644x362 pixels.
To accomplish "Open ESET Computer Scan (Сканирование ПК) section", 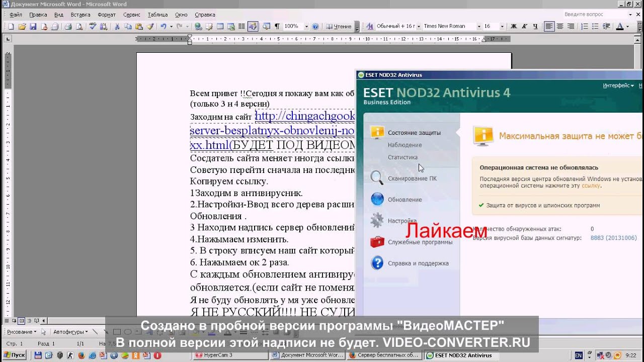I will [x=412, y=178].
